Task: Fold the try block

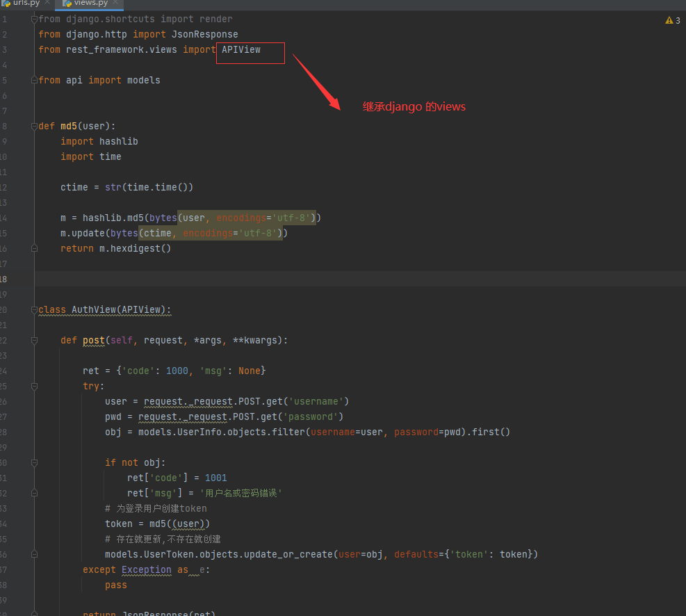Action: tap(34, 387)
